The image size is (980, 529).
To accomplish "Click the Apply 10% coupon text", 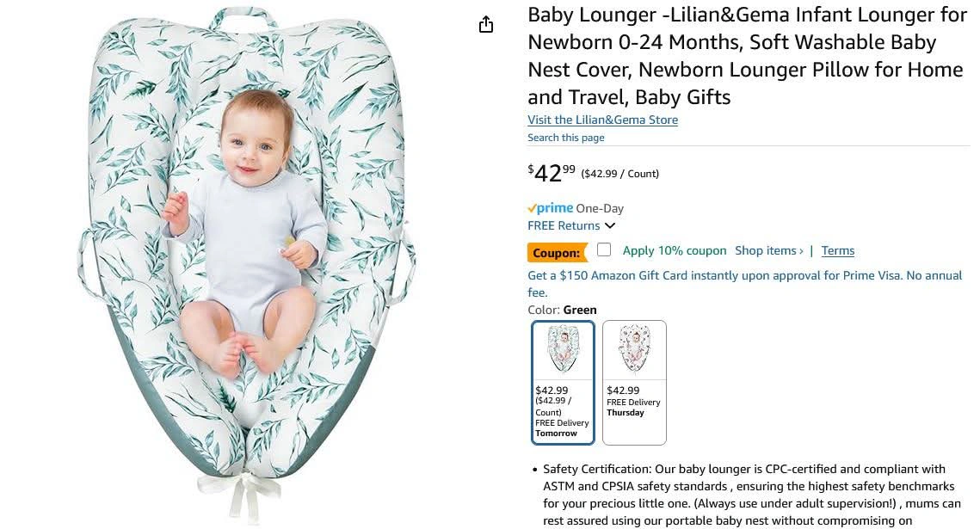I will click(675, 250).
